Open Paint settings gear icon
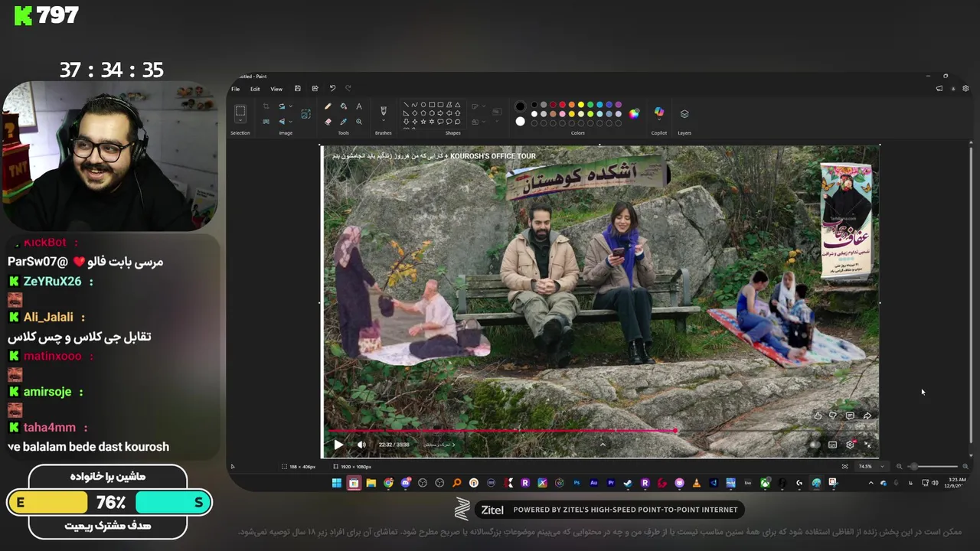Screen dimensions: 980x551 point(965,89)
